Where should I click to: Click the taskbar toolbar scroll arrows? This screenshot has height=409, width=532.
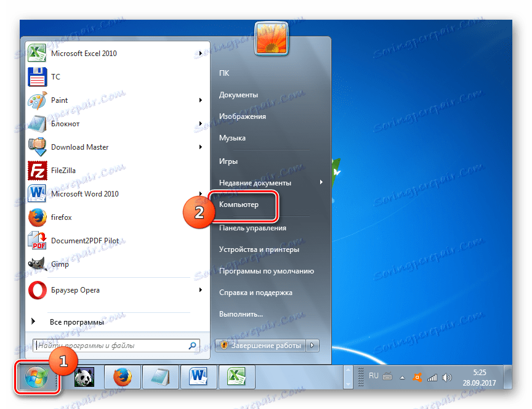(x=348, y=377)
